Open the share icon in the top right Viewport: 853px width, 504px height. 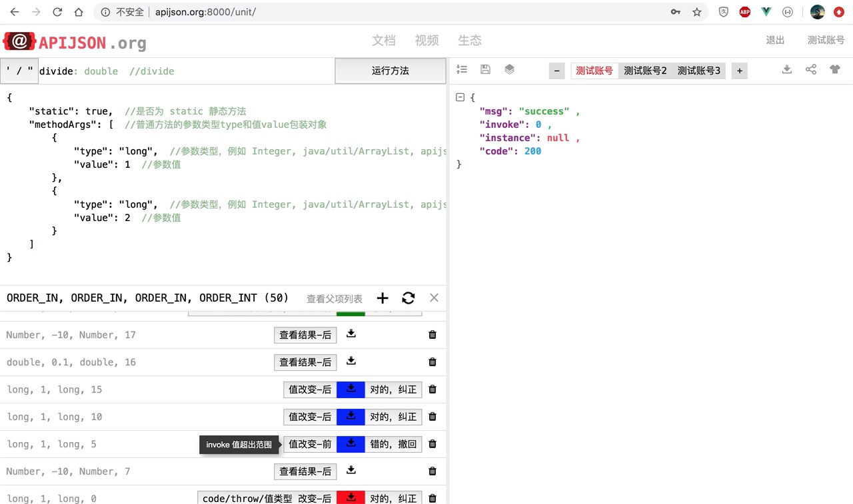pyautogui.click(x=811, y=69)
